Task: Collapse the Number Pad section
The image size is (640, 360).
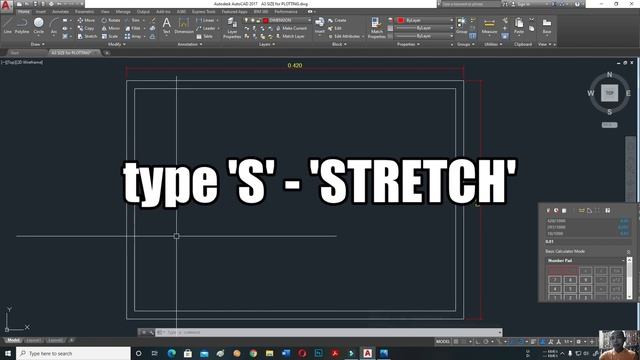Action: tap(623, 260)
